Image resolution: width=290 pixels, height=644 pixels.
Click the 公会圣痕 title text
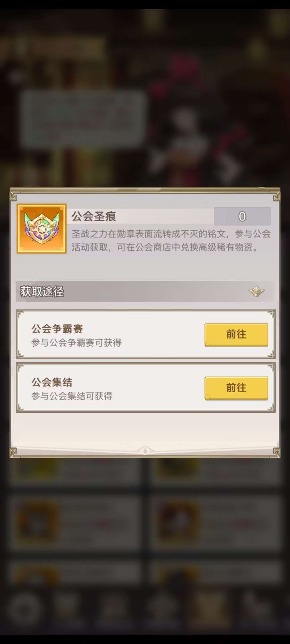(x=94, y=216)
